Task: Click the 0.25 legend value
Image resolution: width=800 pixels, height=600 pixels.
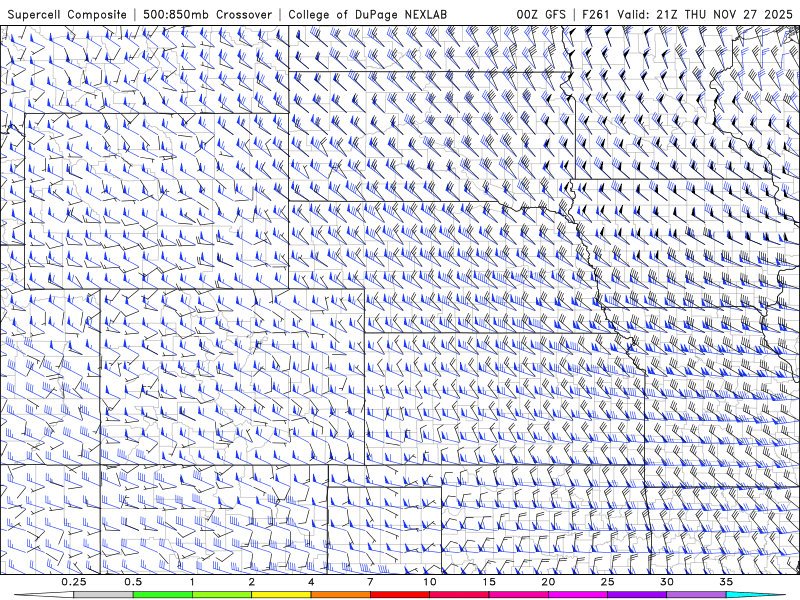Action: click(74, 582)
